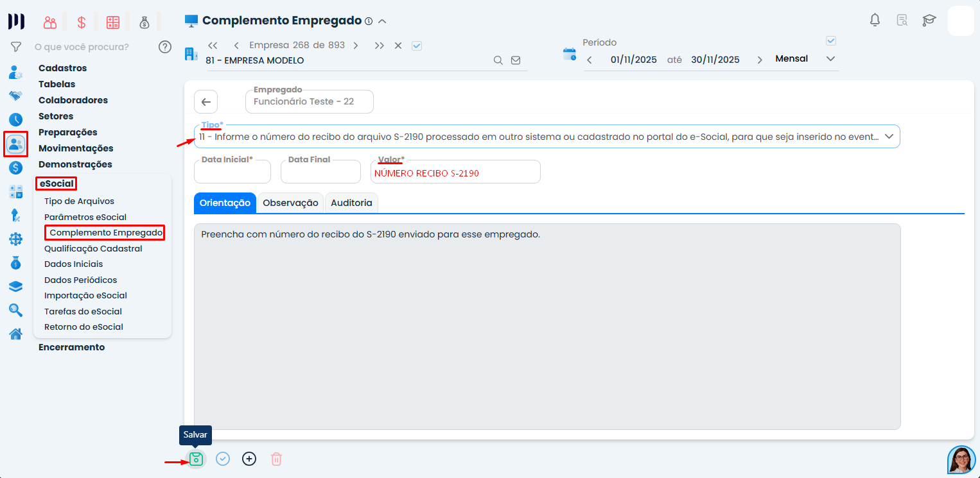Image resolution: width=980 pixels, height=478 pixels.
Task: Click the people icon in the top module bar
Action: coord(50,22)
